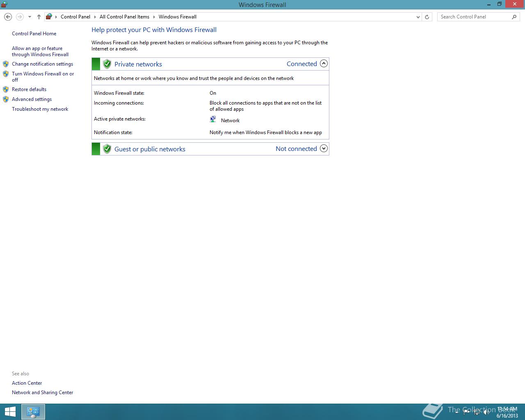Open Allow an app or feature link
525x420 pixels.
click(40, 51)
